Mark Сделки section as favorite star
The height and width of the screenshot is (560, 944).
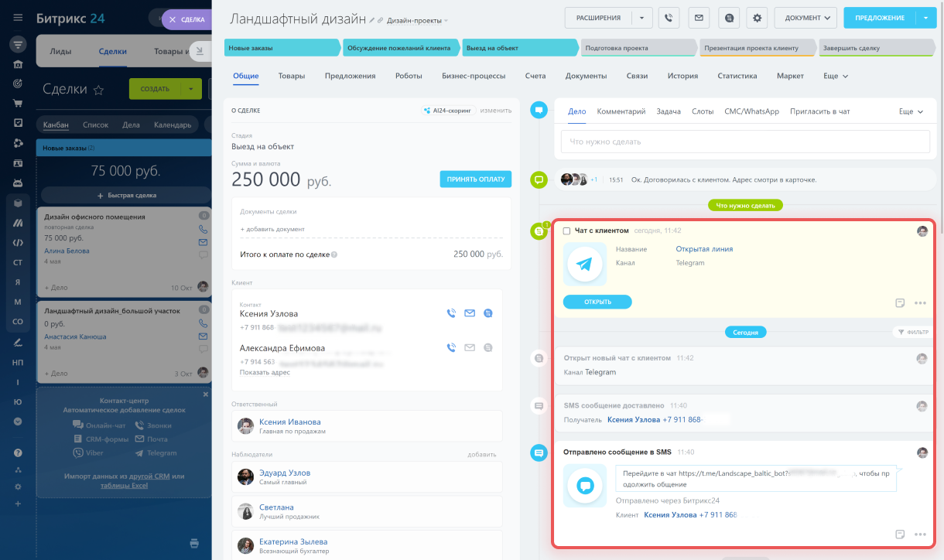coord(98,90)
